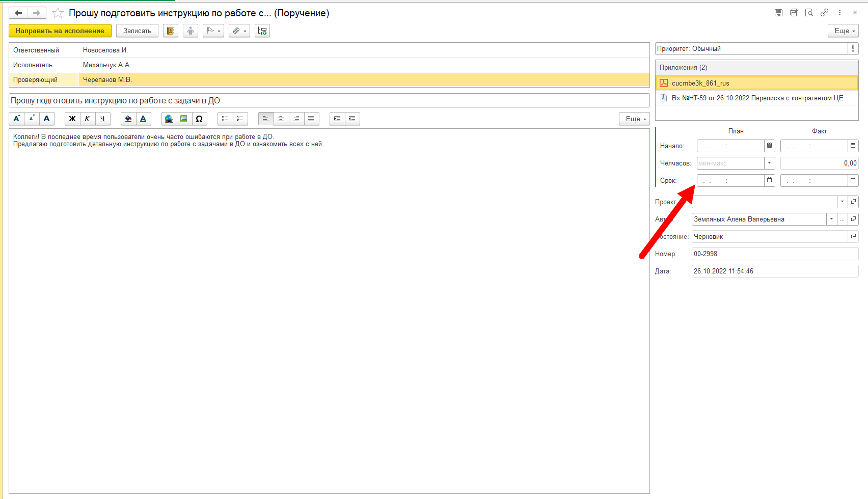This screenshot has width=868, height=499.
Task: Toggle underline (Ч) formatting
Action: [102, 119]
